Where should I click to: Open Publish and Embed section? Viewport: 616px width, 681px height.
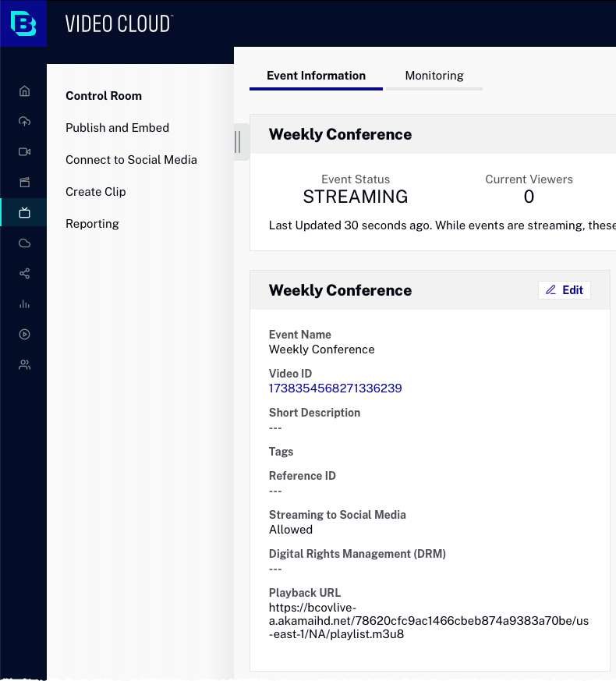coord(117,128)
